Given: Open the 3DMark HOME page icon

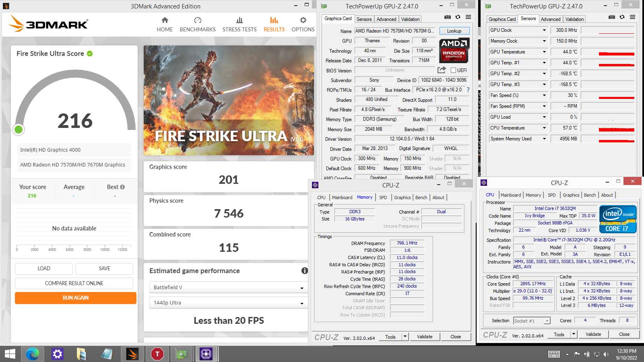Looking at the screenshot, I should pos(165,20).
